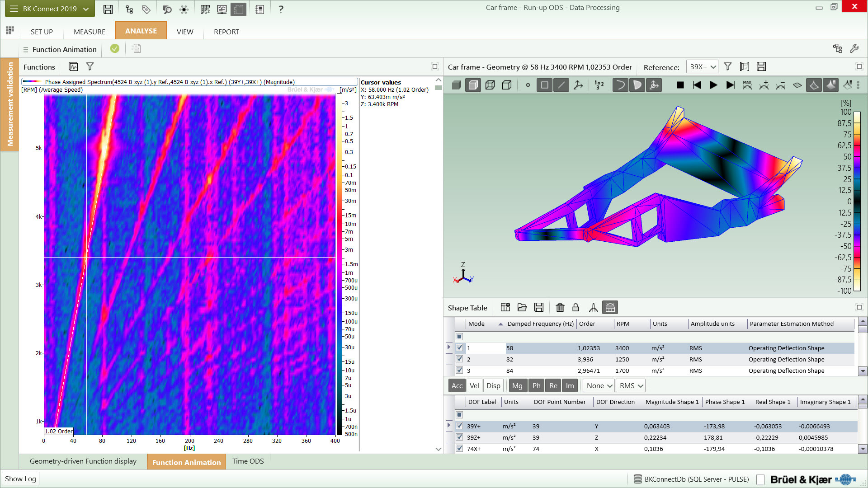
Task: Click the spectrum color scale bar
Action: pos(340,264)
